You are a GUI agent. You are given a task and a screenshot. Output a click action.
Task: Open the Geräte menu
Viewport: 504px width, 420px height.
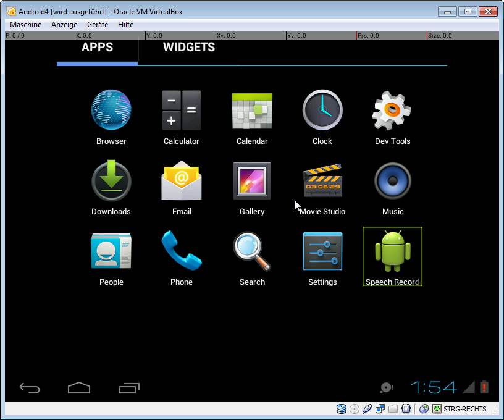[x=98, y=25]
